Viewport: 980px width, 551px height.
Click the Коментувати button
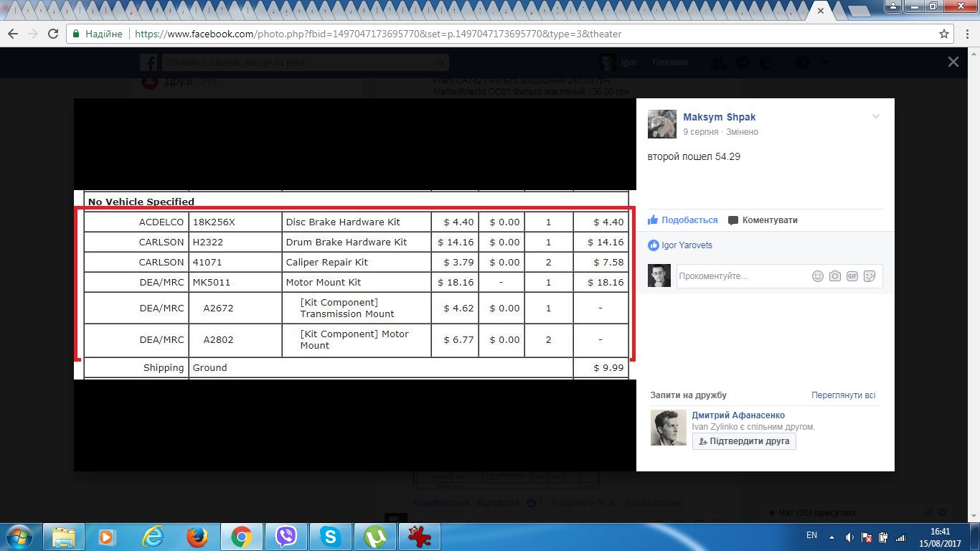pos(763,220)
